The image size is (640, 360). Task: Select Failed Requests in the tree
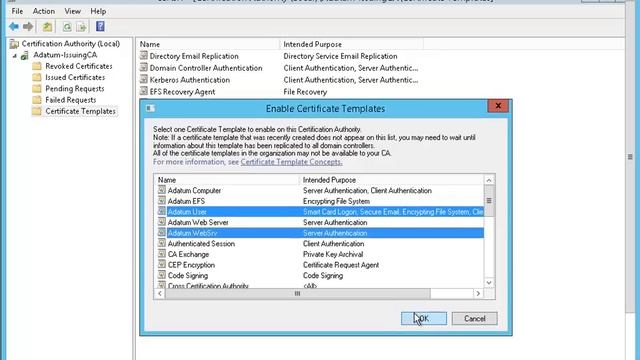tap(71, 100)
